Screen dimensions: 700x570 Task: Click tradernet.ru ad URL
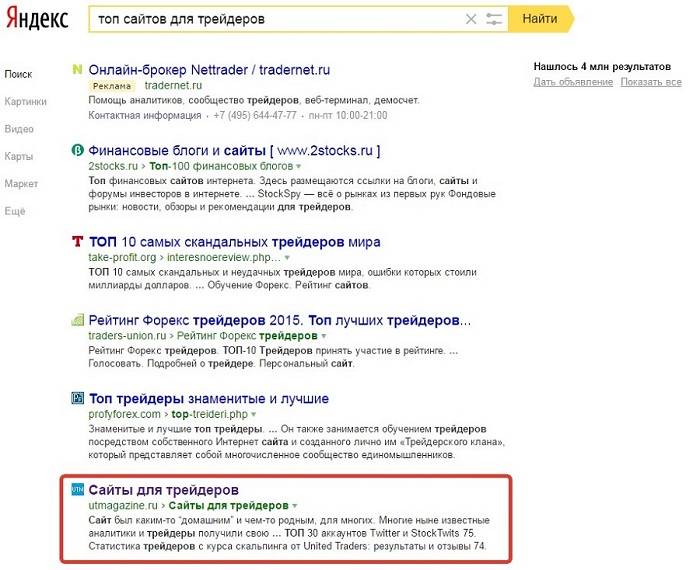[173, 85]
